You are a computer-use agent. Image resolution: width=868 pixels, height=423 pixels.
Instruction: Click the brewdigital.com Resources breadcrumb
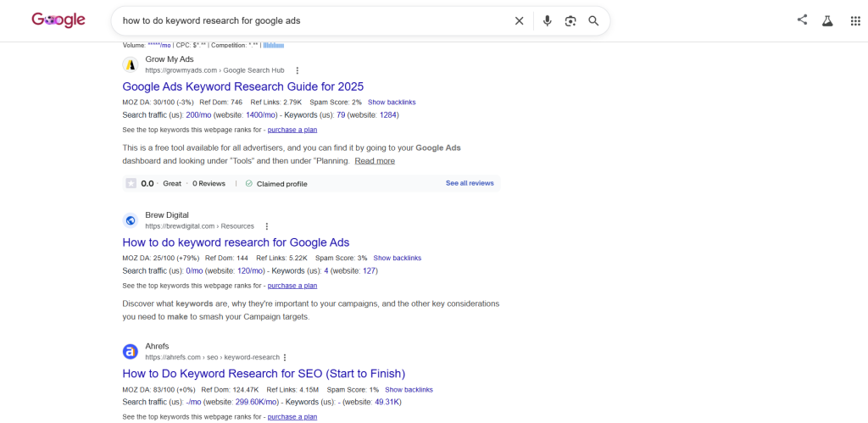coord(199,225)
